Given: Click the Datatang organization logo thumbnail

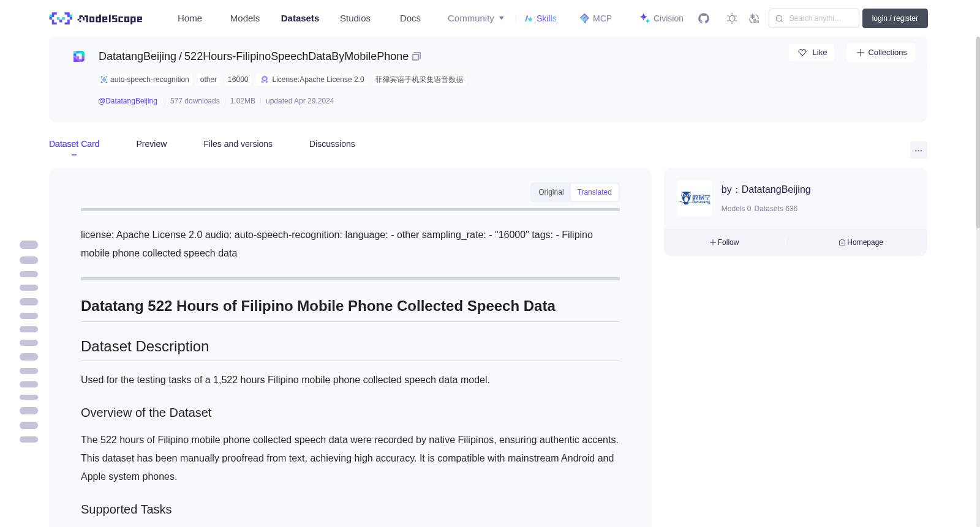Looking at the screenshot, I should 695,198.
